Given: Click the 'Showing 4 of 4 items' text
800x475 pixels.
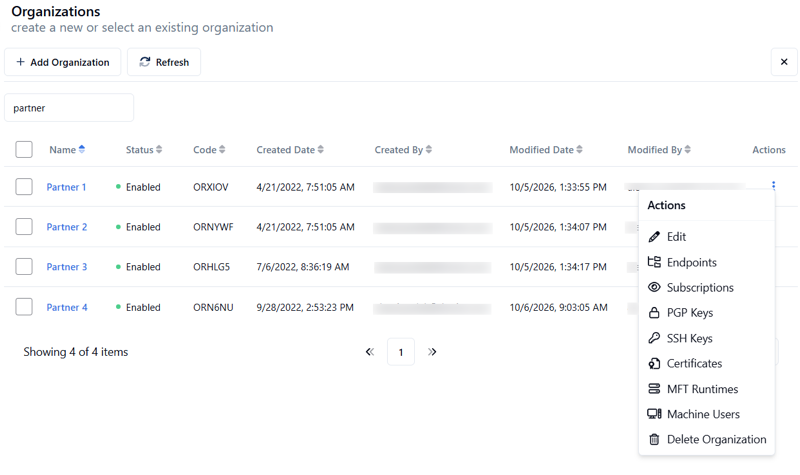Looking at the screenshot, I should point(76,352).
